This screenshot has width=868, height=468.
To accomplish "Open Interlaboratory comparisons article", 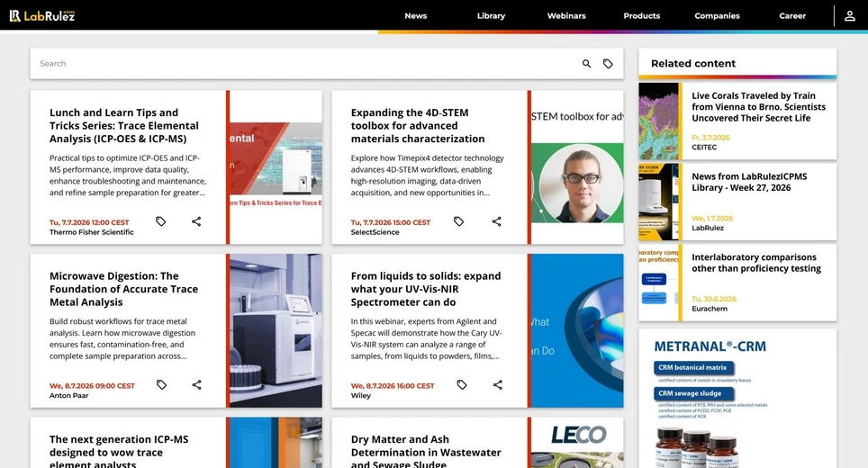I will pos(756,263).
